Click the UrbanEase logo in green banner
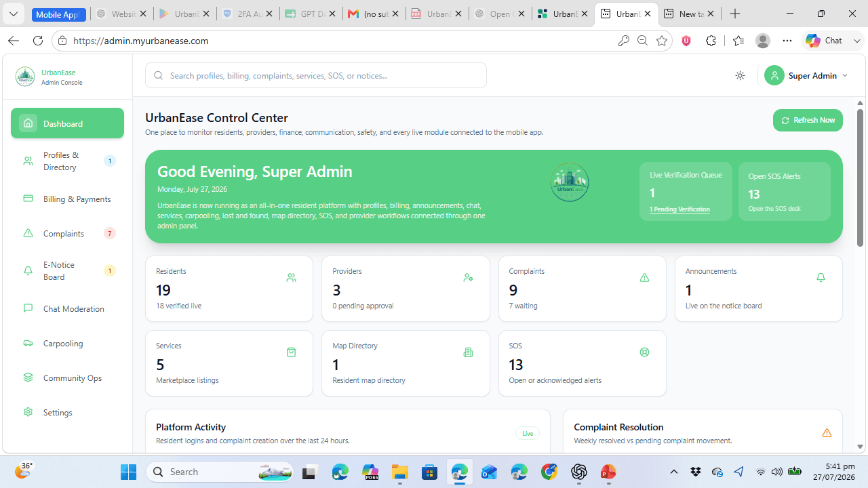The height and width of the screenshot is (488, 868). (x=570, y=182)
